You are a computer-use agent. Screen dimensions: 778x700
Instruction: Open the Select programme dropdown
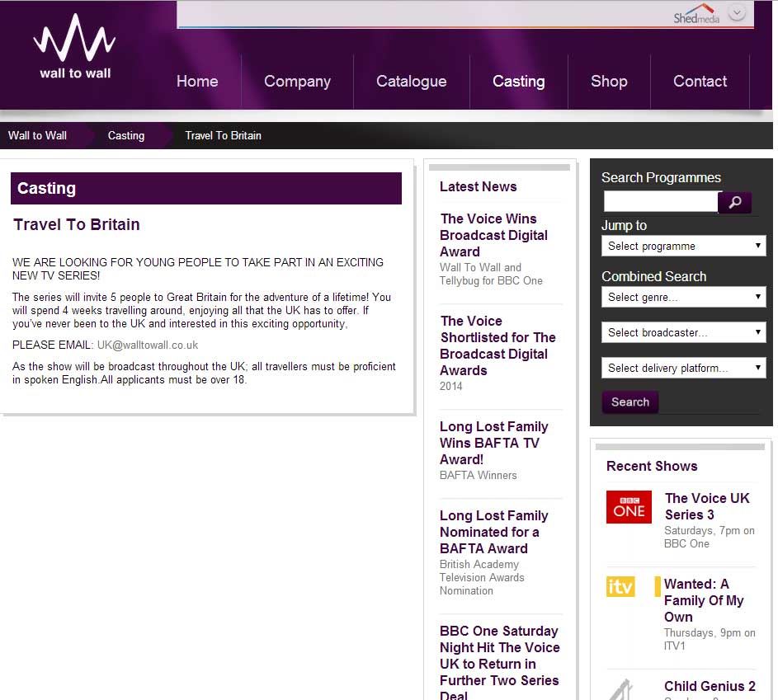(x=683, y=246)
